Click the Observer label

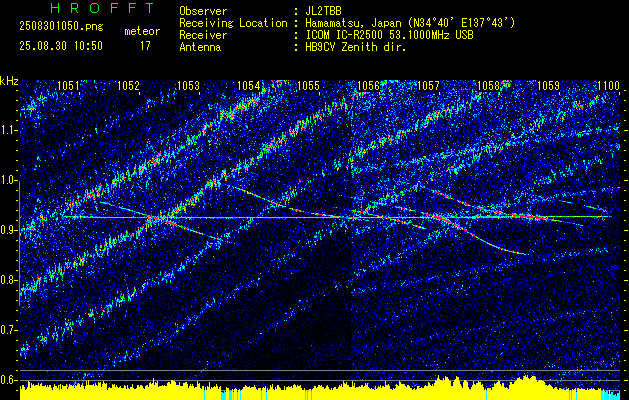tap(203, 11)
